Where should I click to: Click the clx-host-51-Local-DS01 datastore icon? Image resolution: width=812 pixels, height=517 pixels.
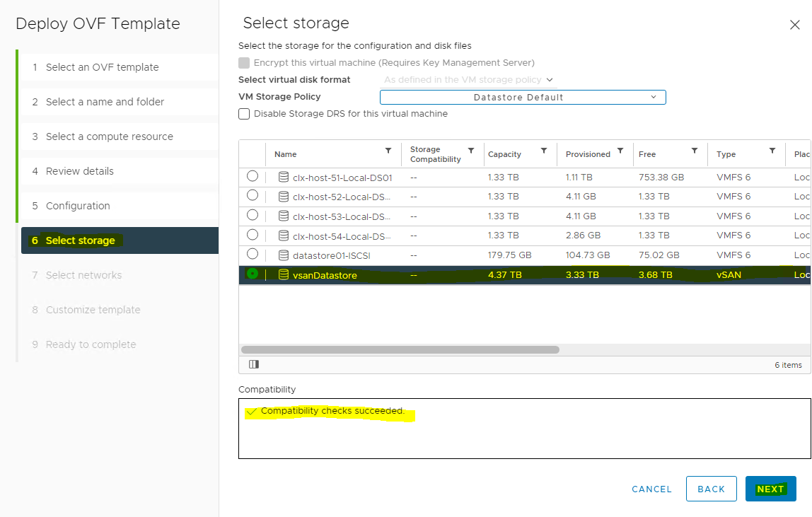[x=283, y=178]
